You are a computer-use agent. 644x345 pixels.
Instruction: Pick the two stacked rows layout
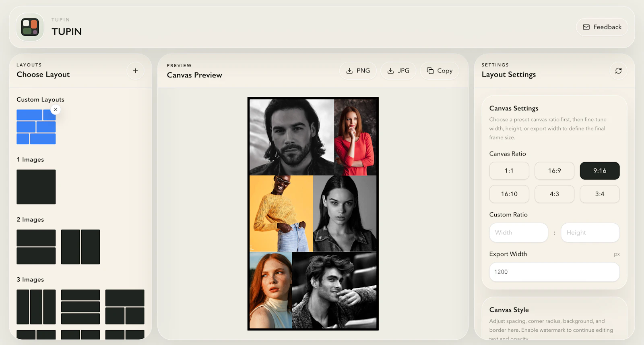(36, 247)
